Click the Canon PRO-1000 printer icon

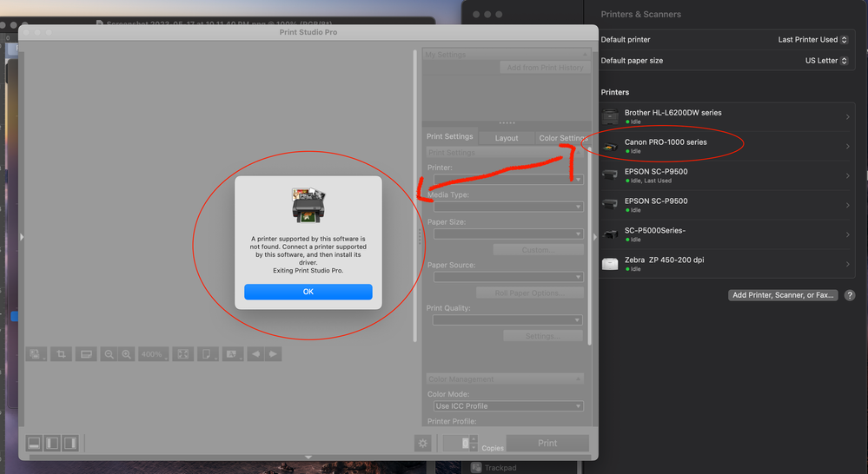tap(610, 147)
